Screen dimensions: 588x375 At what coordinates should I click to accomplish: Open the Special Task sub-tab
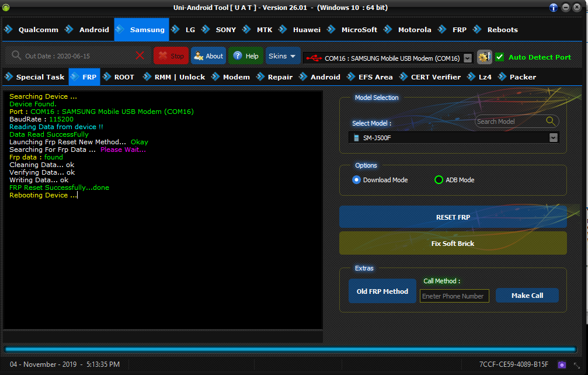coord(35,77)
